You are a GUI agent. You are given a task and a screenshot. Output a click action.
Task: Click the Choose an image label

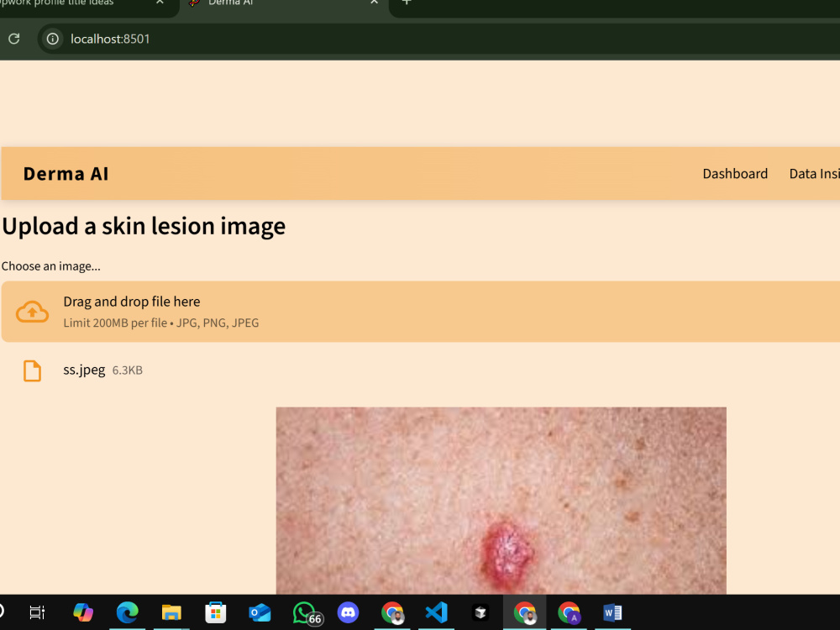click(51, 266)
